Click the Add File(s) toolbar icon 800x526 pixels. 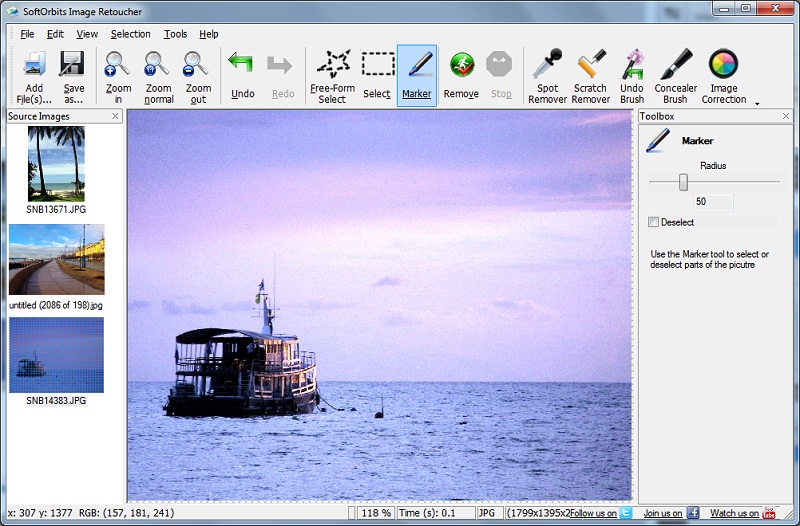pos(34,64)
